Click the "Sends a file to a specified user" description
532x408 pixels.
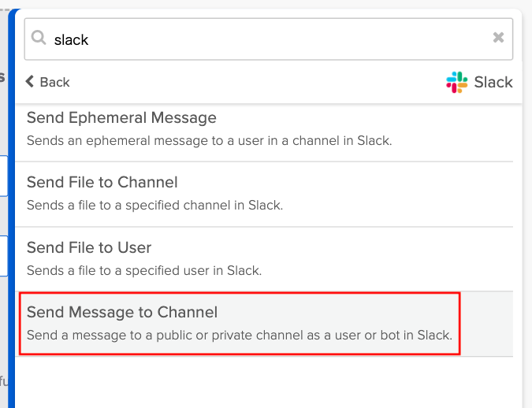(144, 270)
